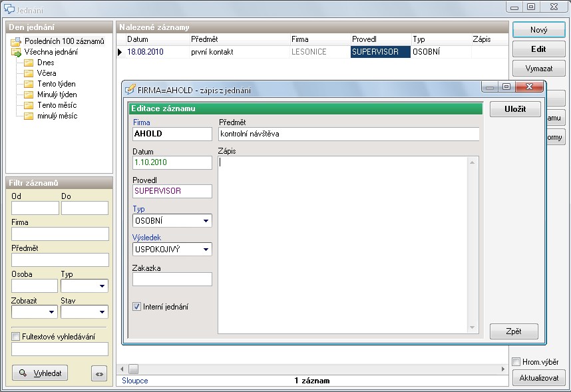
Task: Click the Posledních 100 záznamů folder icon
Action: point(16,41)
